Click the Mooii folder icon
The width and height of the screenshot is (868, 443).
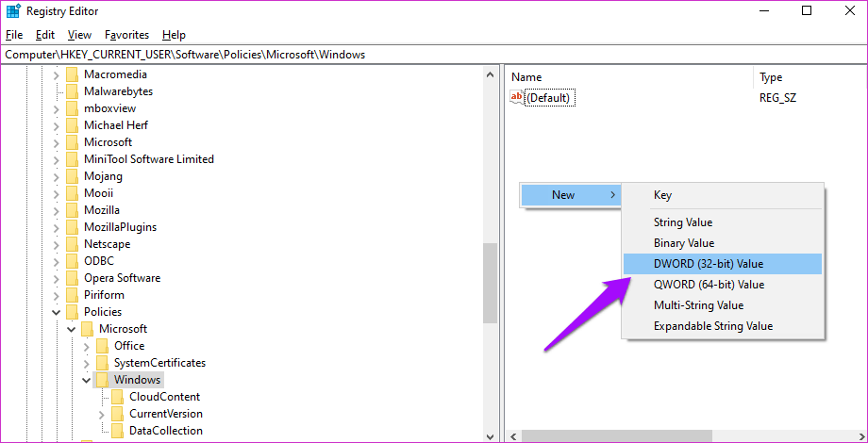click(x=72, y=193)
